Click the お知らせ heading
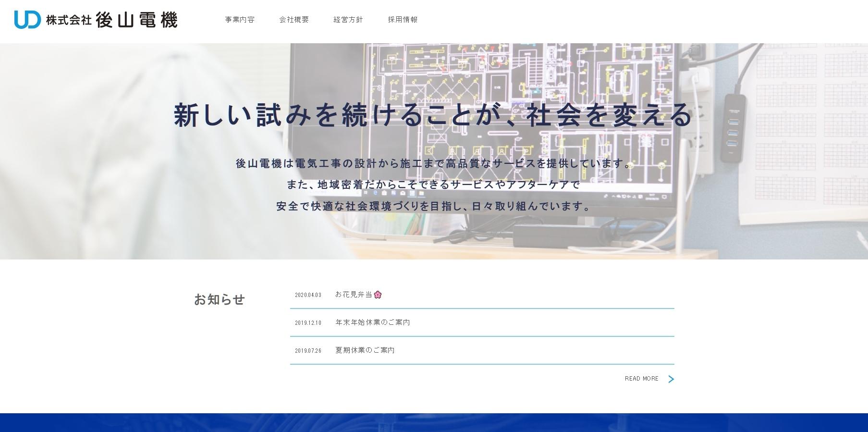 coord(220,299)
